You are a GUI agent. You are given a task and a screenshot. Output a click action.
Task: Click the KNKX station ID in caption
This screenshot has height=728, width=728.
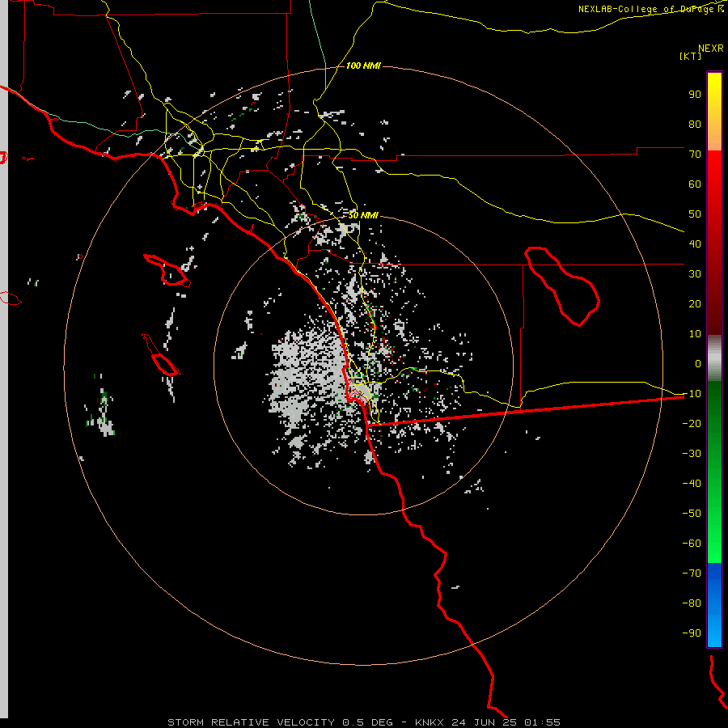pos(430,722)
